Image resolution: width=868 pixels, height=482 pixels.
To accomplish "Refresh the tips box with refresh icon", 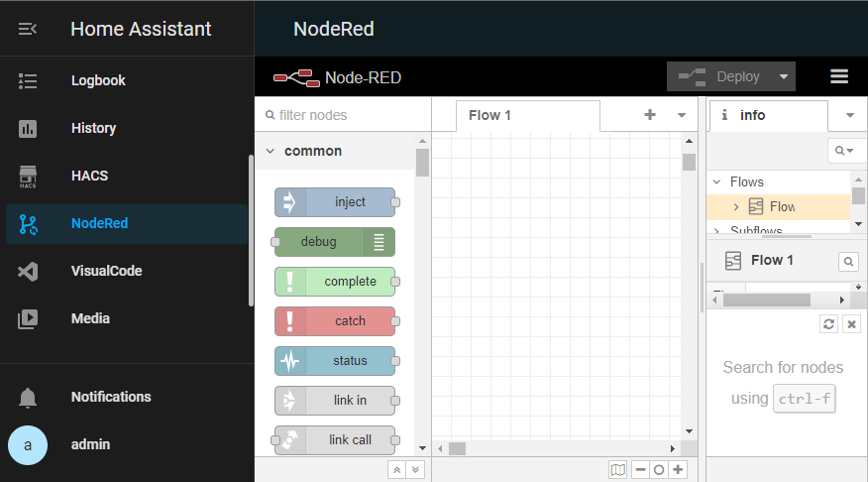I will 828,324.
